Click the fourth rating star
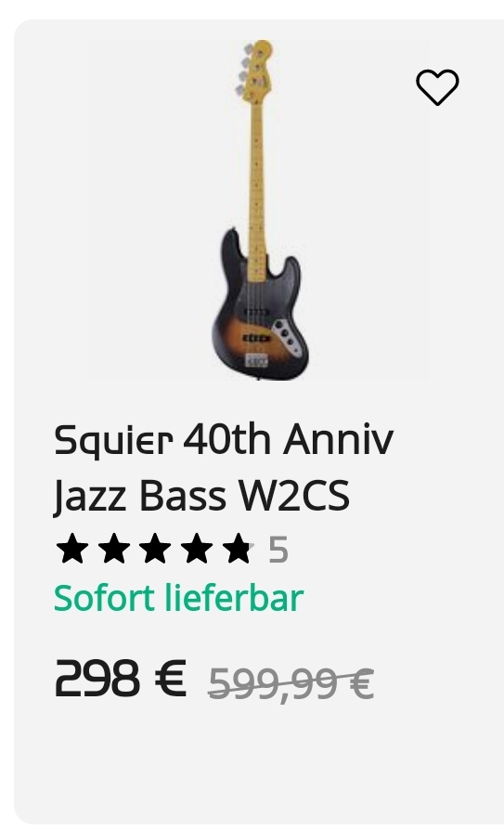The width and height of the screenshot is (504, 830). coord(197,549)
